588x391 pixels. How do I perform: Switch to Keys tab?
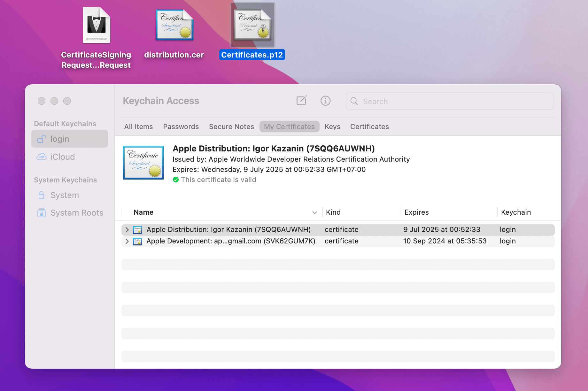coord(332,126)
